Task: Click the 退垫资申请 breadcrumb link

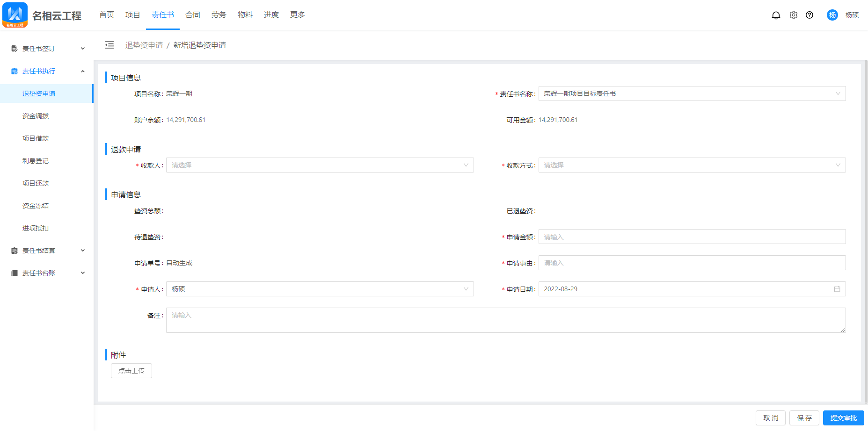Action: point(144,45)
